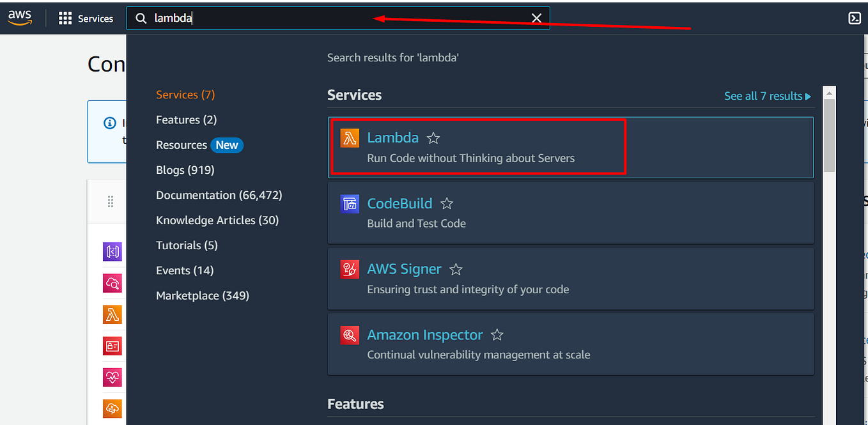Image resolution: width=868 pixels, height=425 pixels.
Task: Open the Services menu in the navigation bar
Action: [x=86, y=18]
